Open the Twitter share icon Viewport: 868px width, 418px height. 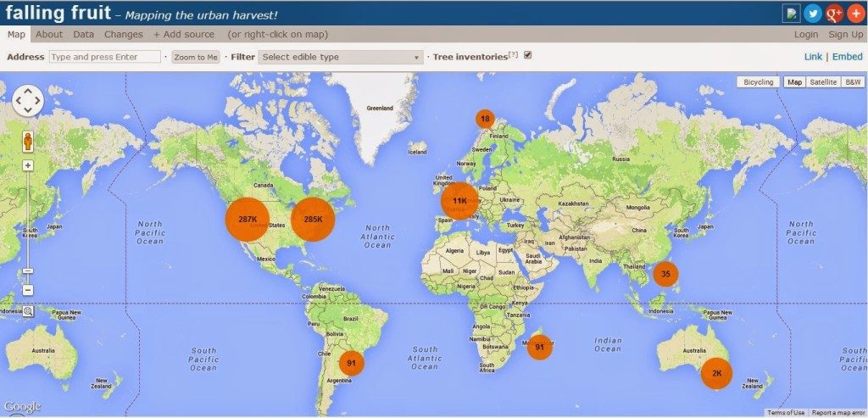click(813, 14)
